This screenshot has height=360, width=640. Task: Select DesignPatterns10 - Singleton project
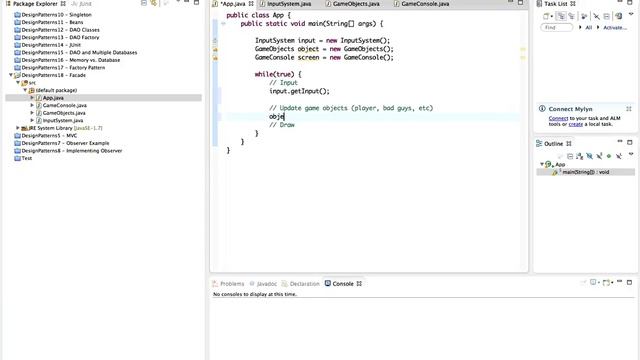pos(56,15)
